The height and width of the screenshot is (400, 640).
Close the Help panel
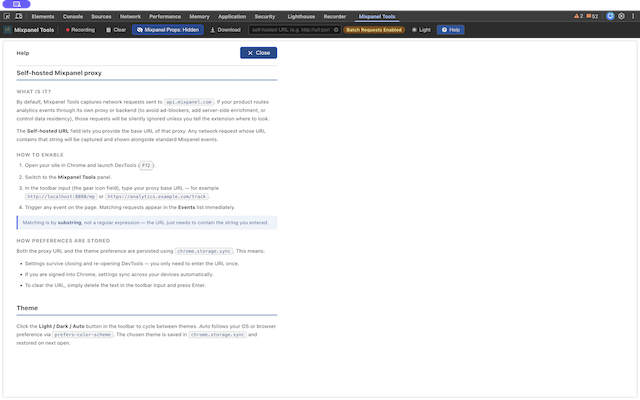click(258, 53)
